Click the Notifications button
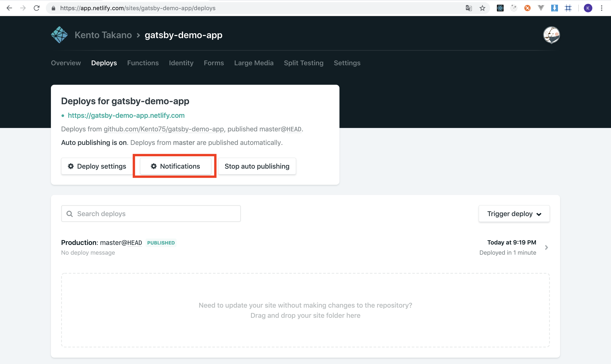The width and height of the screenshot is (611, 364). [175, 166]
